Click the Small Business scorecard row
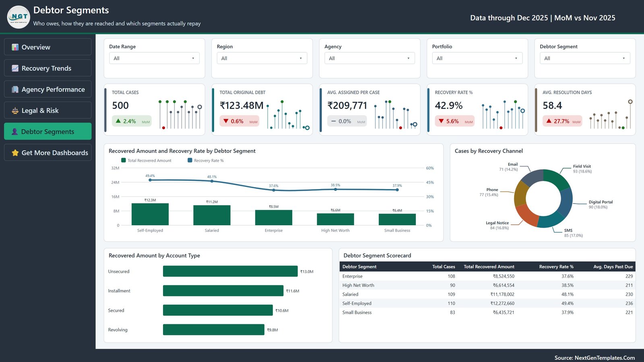 [x=487, y=313]
